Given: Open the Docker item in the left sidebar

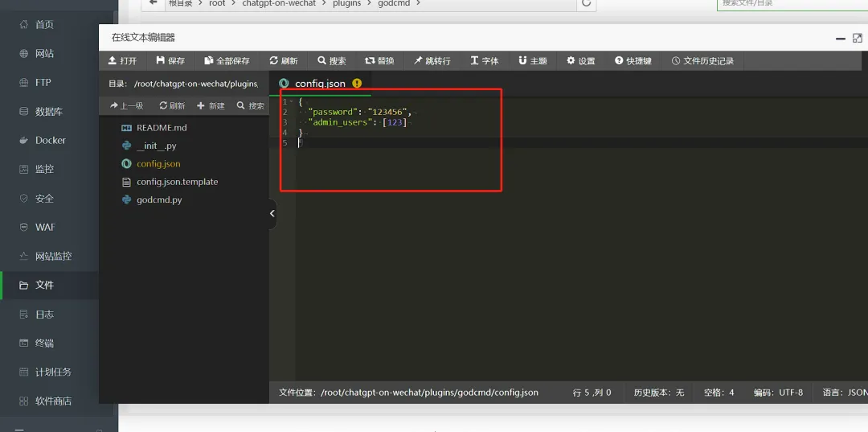Looking at the screenshot, I should click(51, 140).
